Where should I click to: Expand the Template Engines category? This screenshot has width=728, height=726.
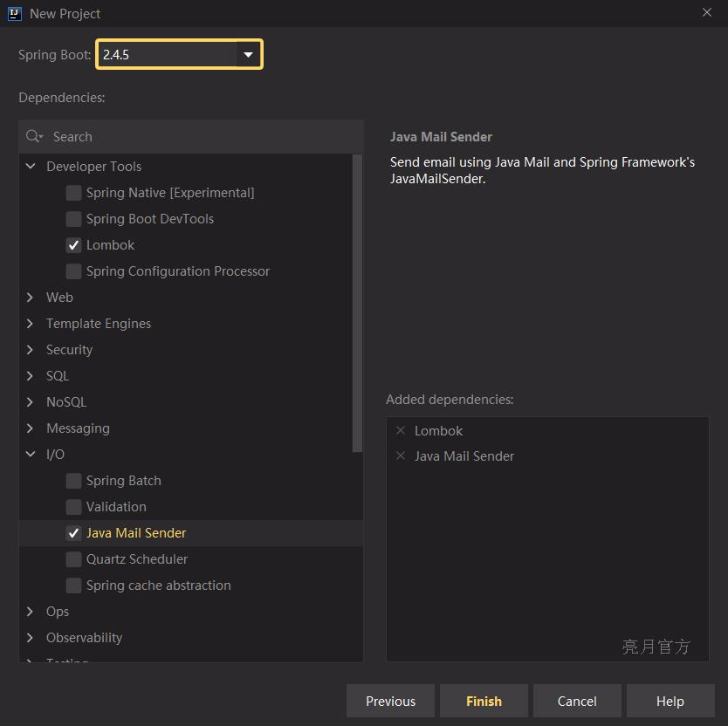pos(31,324)
